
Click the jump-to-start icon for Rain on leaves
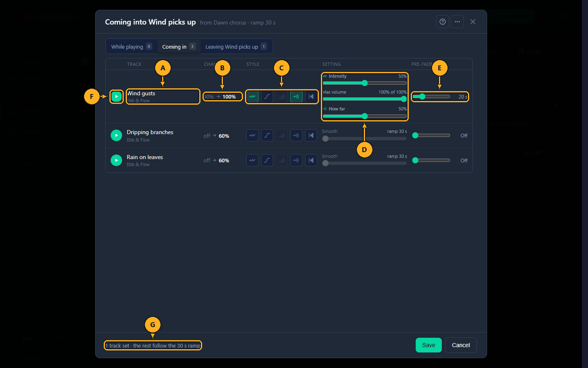coord(311,160)
